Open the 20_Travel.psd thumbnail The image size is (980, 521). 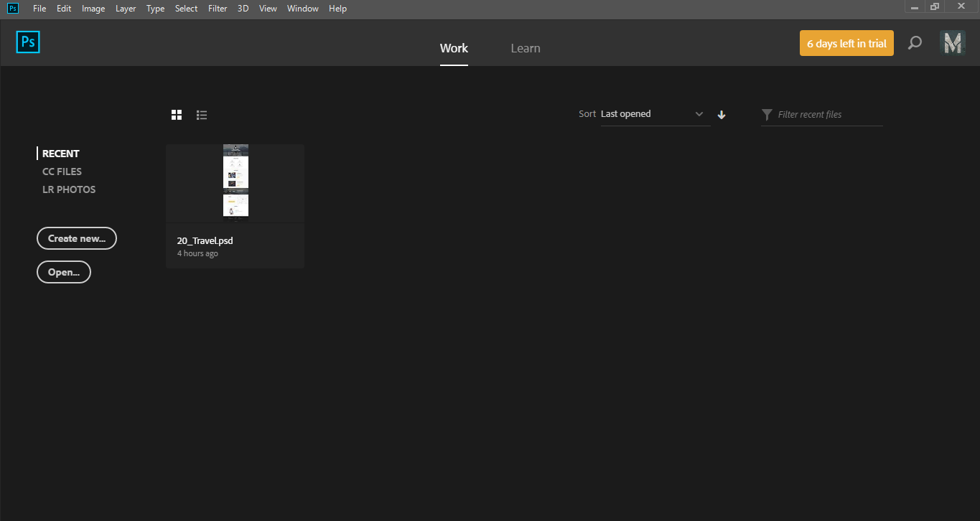tap(235, 182)
